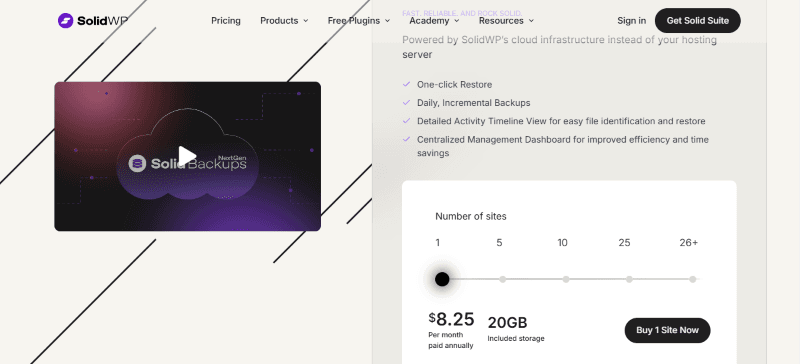
Task: Click the checkmark beside One-click Restore
Action: point(406,84)
